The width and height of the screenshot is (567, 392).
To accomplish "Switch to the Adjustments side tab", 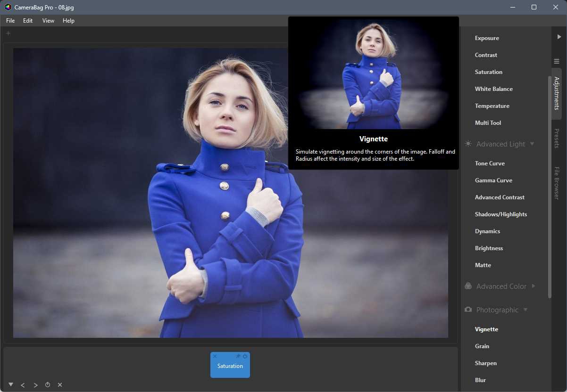I will [557, 93].
